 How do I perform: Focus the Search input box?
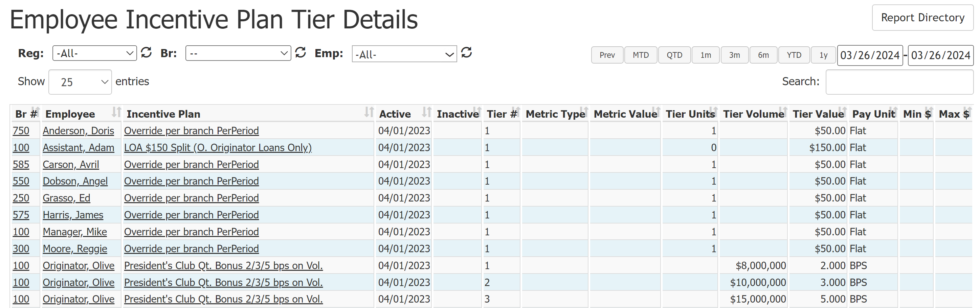(899, 82)
